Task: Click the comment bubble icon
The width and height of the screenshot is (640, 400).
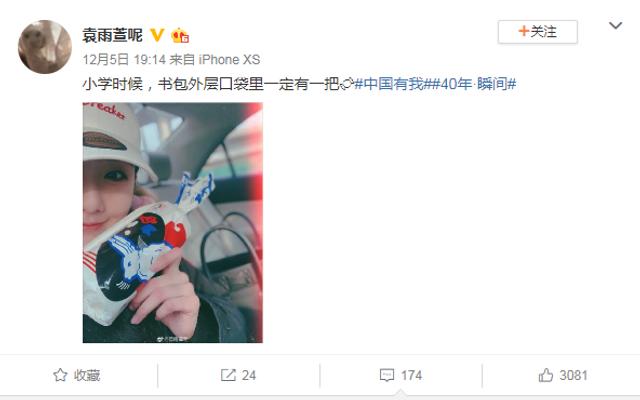Action: (x=387, y=375)
